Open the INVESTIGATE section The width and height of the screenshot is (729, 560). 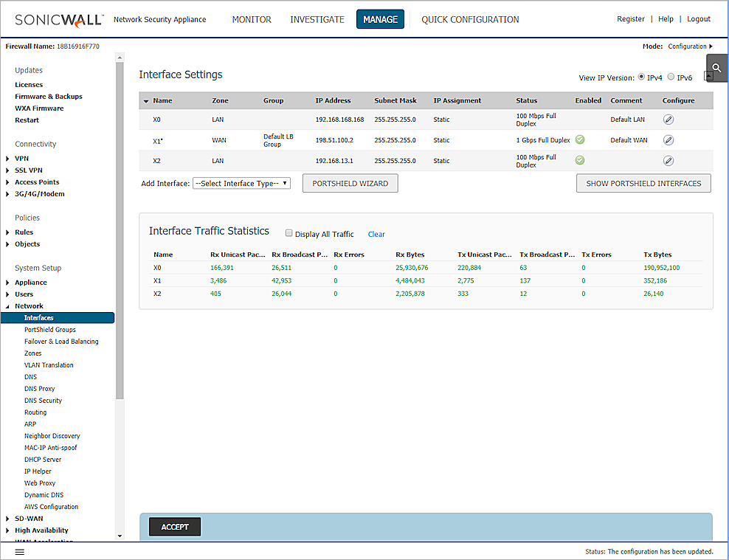pyautogui.click(x=317, y=20)
